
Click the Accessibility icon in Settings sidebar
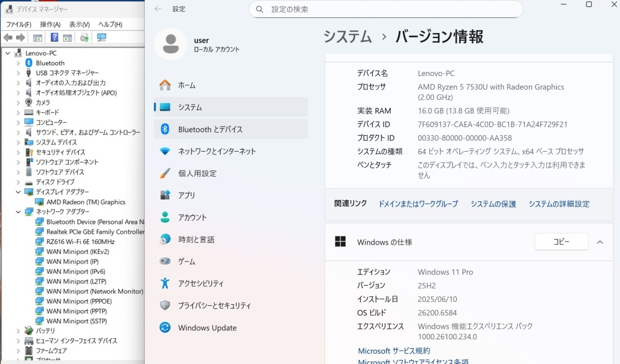(164, 283)
